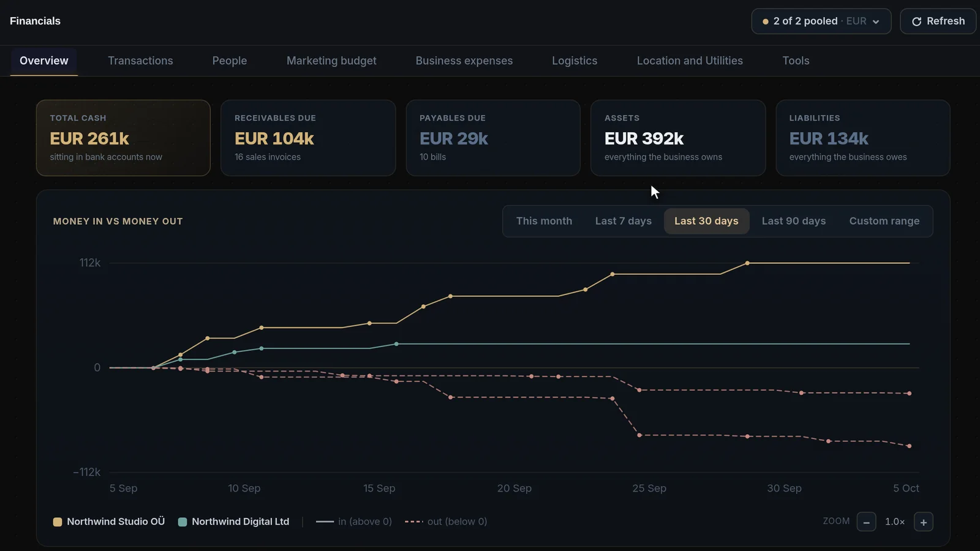The height and width of the screenshot is (551, 980).
Task: Click the Financials title
Action: [x=35, y=21]
